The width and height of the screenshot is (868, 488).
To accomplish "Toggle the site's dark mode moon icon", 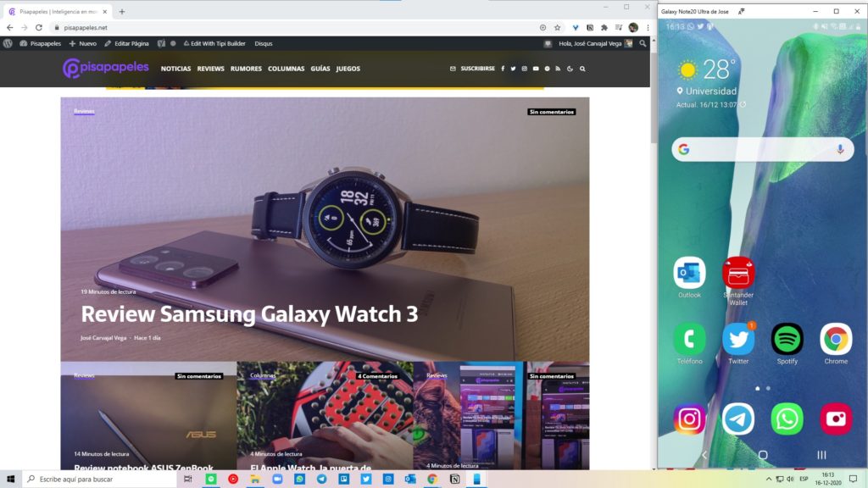I will click(570, 69).
